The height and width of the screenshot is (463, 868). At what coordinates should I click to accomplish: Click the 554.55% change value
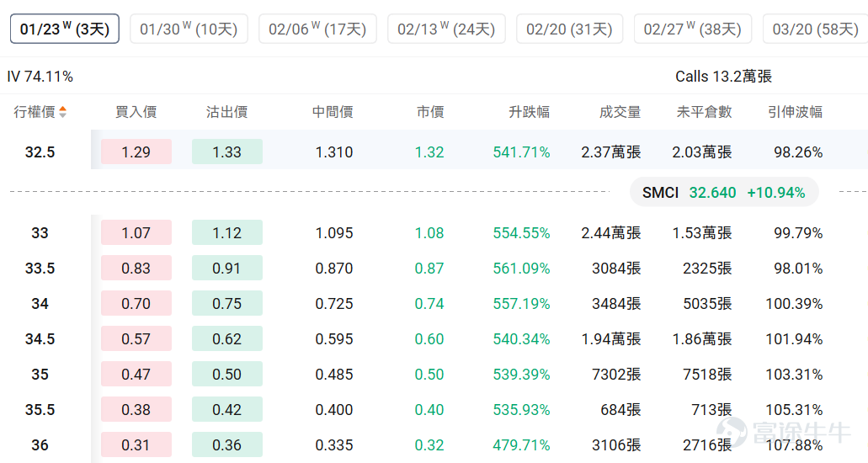(521, 232)
